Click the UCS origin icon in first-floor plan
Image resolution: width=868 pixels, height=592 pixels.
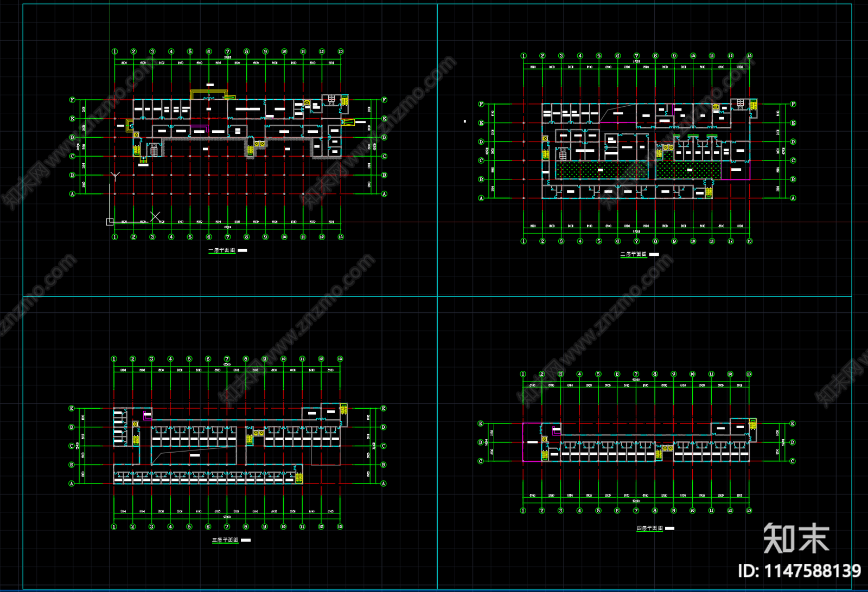(110, 221)
